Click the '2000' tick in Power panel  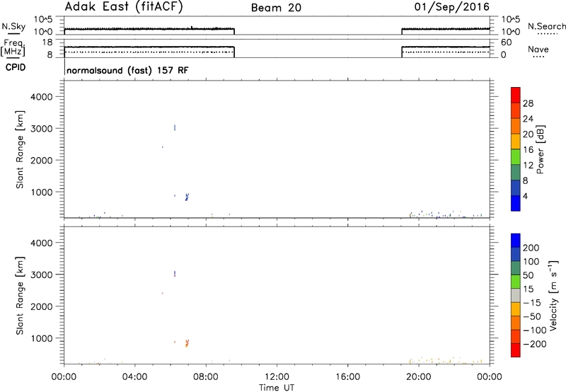tap(42, 160)
